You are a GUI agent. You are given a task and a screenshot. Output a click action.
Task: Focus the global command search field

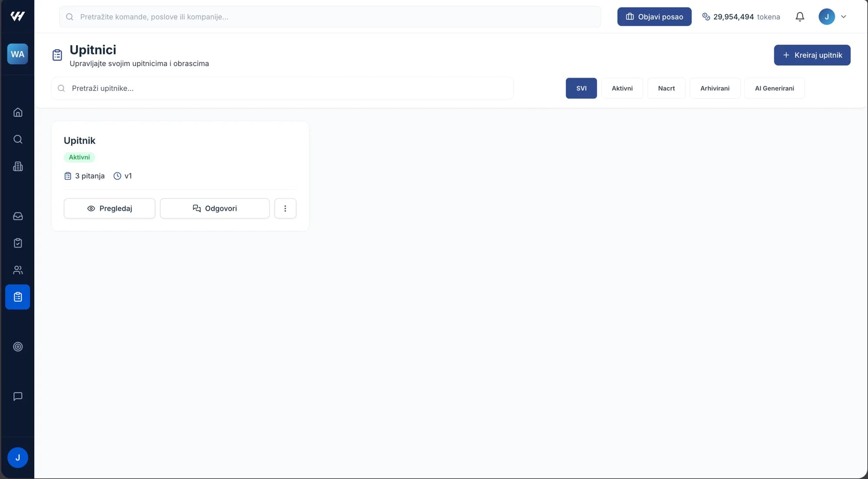click(x=330, y=17)
